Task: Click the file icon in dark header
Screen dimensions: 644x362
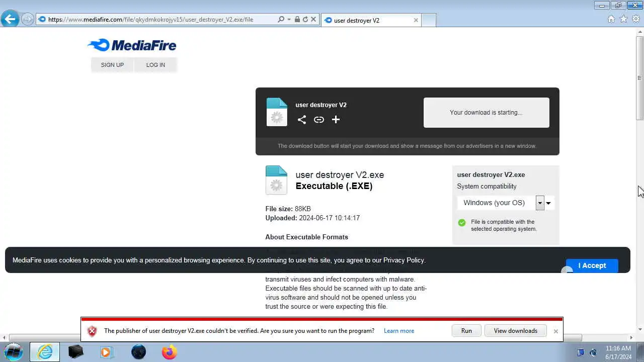Action: pos(277,112)
